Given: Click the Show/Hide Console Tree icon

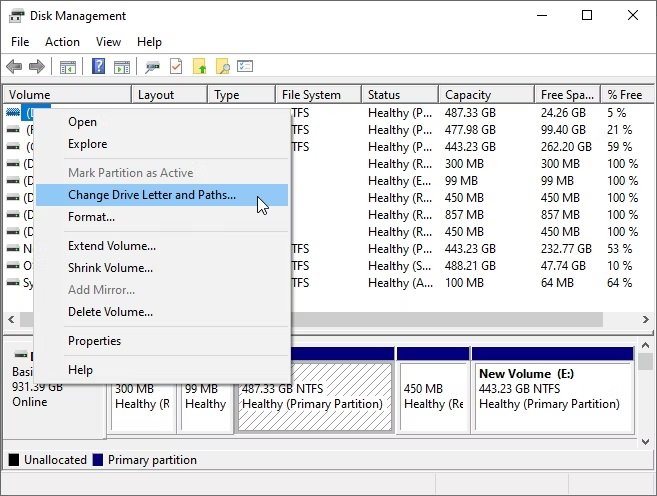Looking at the screenshot, I should click(x=67, y=67).
